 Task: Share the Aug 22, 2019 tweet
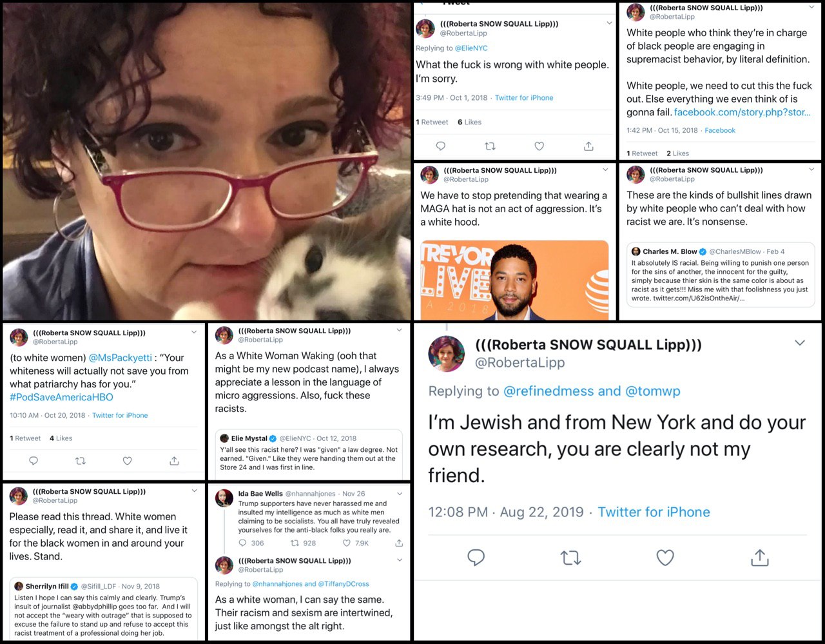[760, 558]
